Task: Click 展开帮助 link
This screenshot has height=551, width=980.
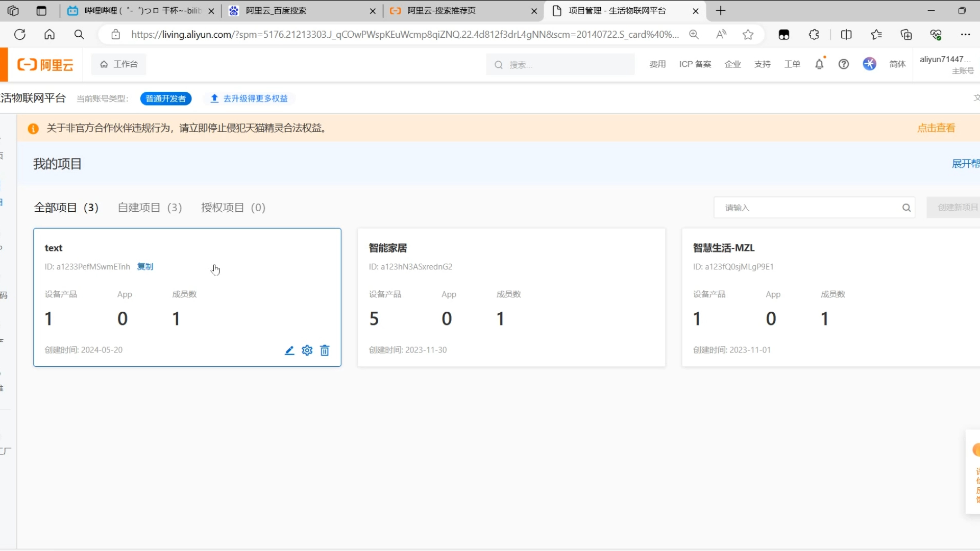Action: point(966,164)
